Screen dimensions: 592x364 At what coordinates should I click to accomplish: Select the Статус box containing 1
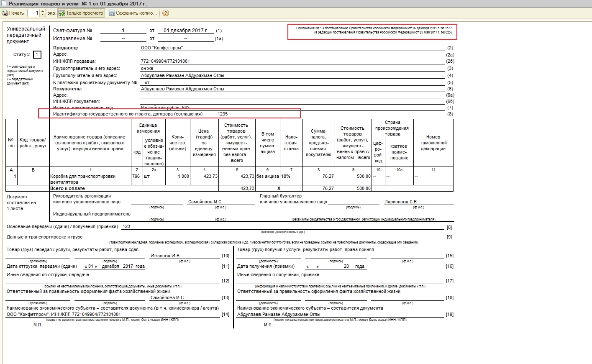coord(37,54)
